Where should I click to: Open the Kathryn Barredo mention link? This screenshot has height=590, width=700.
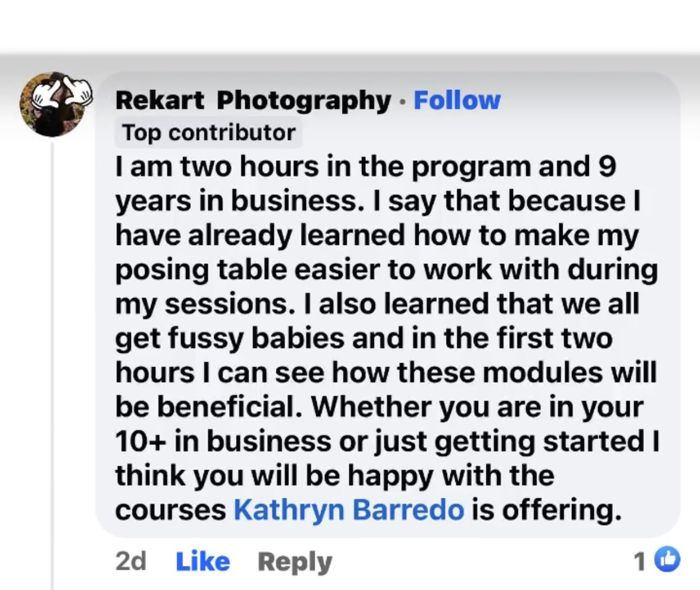349,510
